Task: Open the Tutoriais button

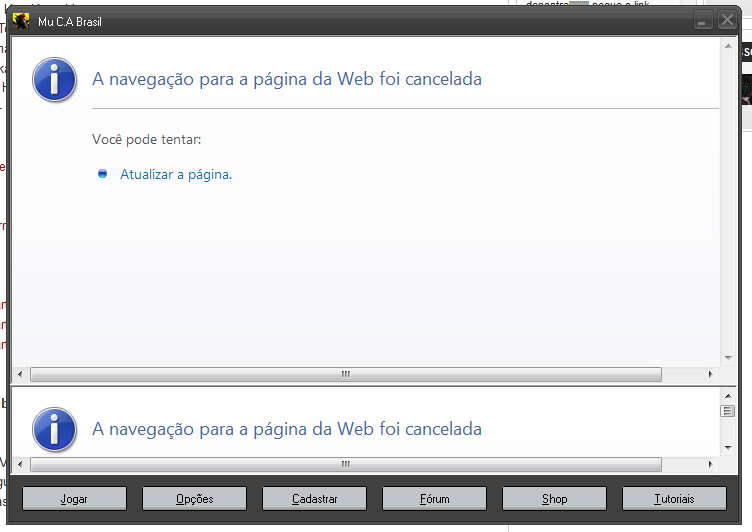Action: click(674, 498)
